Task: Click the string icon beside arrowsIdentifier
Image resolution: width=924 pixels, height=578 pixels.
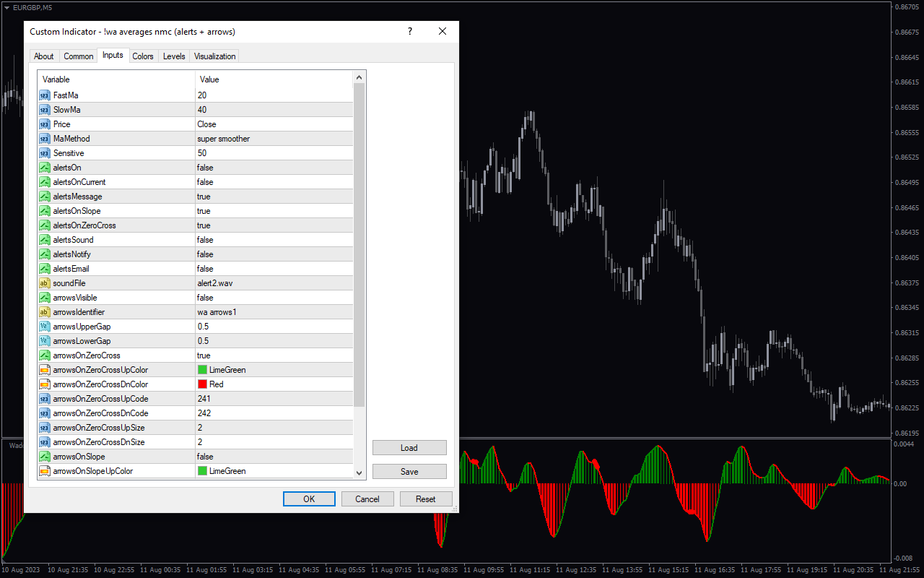Action: (x=44, y=312)
